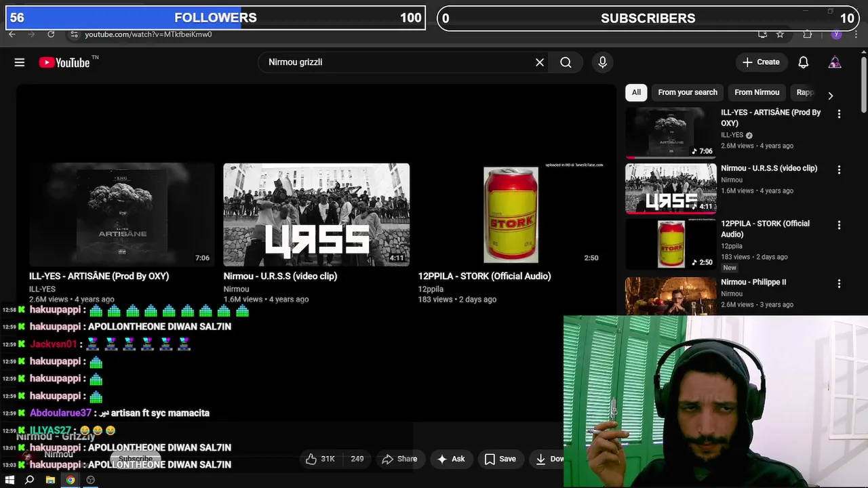Go back with the browser back arrow
This screenshot has width=868, height=488.
pos(12,34)
